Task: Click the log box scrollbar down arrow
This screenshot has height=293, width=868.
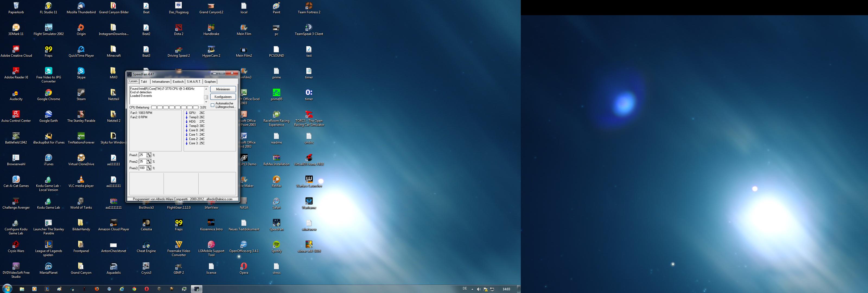Action: pyautogui.click(x=206, y=102)
